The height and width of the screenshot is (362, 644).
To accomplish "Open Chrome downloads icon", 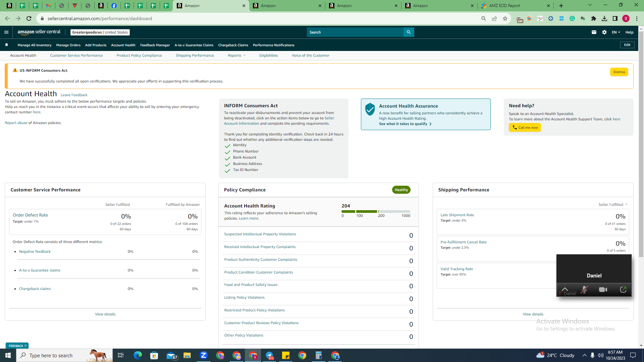I will tap(604, 18).
